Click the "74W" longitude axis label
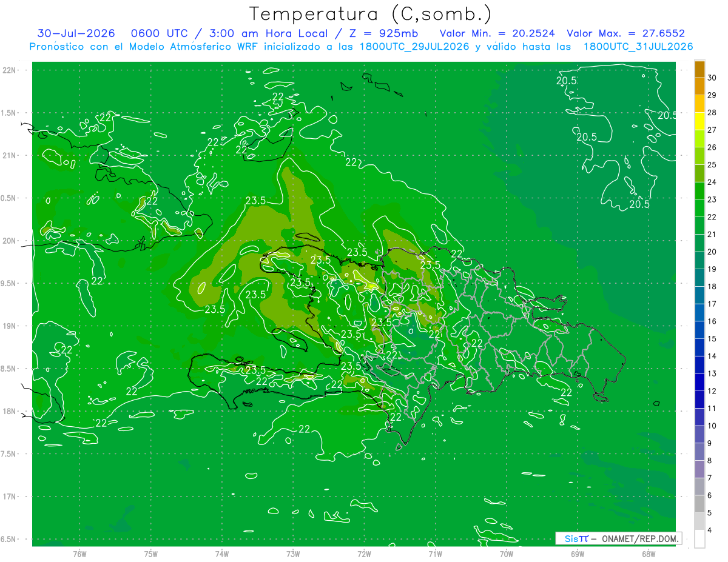This screenshot has height=562, width=728. [x=222, y=554]
